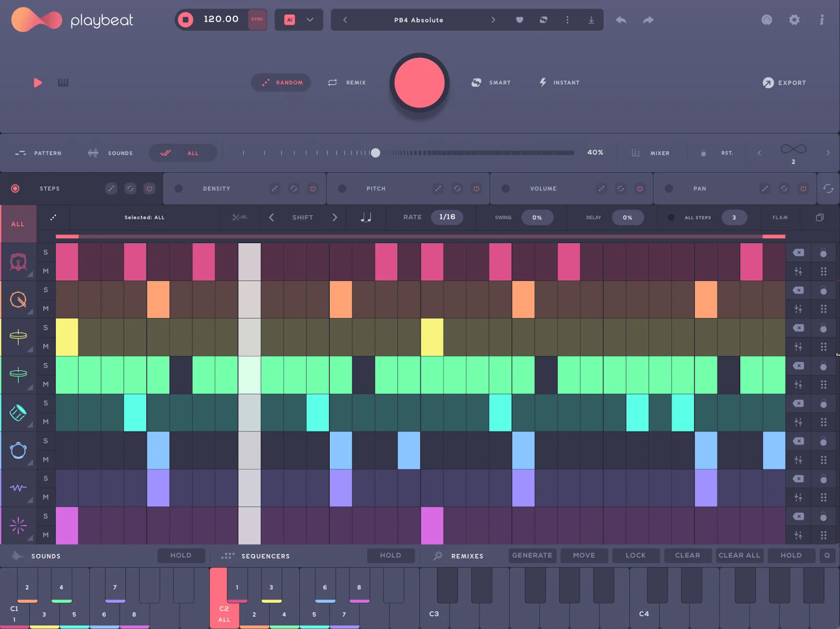Image resolution: width=840 pixels, height=629 pixels.
Task: Open the settings gear
Action: click(x=794, y=20)
